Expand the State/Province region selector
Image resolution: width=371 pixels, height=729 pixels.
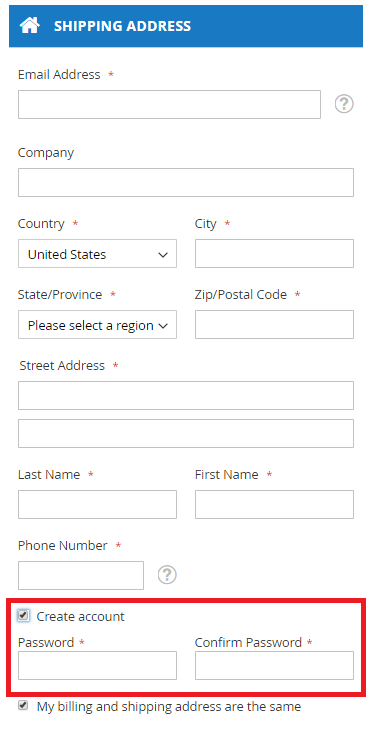[97, 325]
